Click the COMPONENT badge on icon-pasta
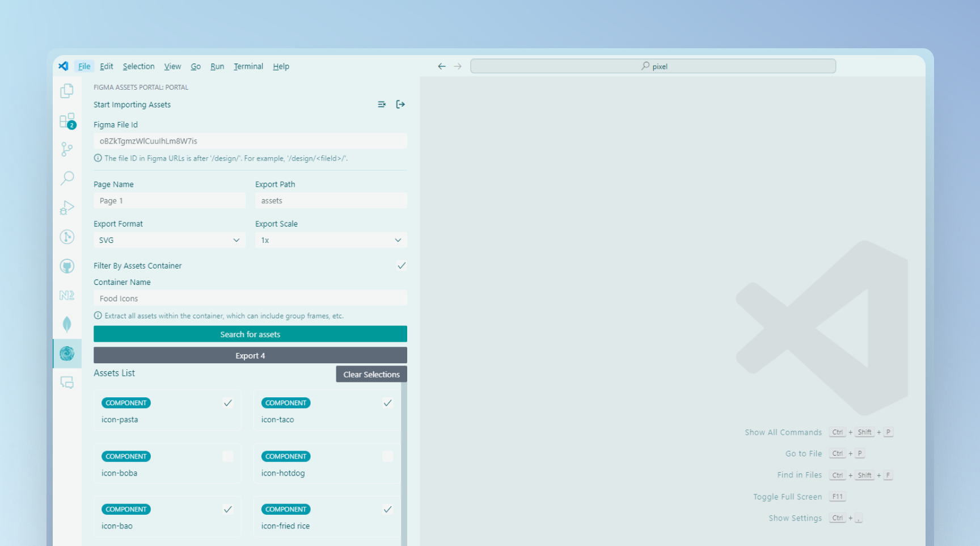 [x=126, y=403]
